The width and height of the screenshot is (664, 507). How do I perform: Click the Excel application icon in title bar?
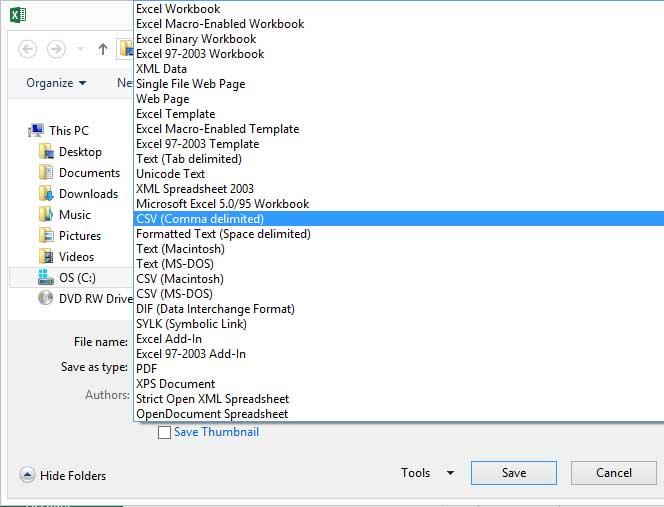click(x=18, y=15)
